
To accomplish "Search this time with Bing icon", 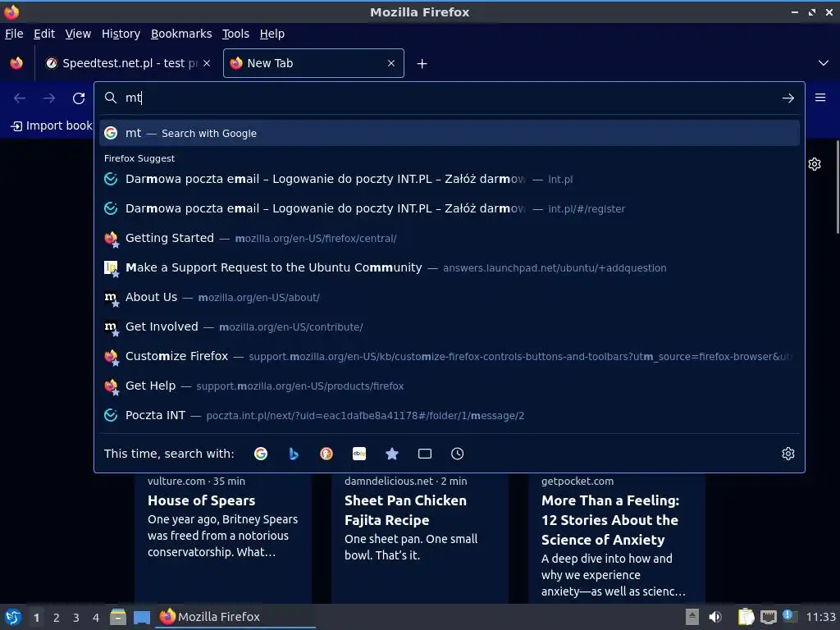I will click(x=294, y=454).
